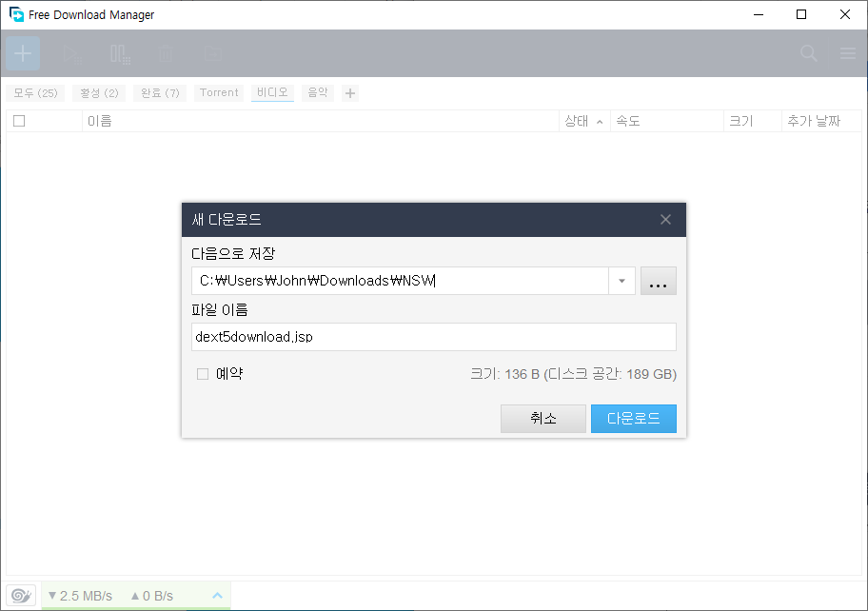Image resolution: width=868 pixels, height=611 pixels.
Task: Close the 새 다운로드 dialog
Action: [665, 220]
